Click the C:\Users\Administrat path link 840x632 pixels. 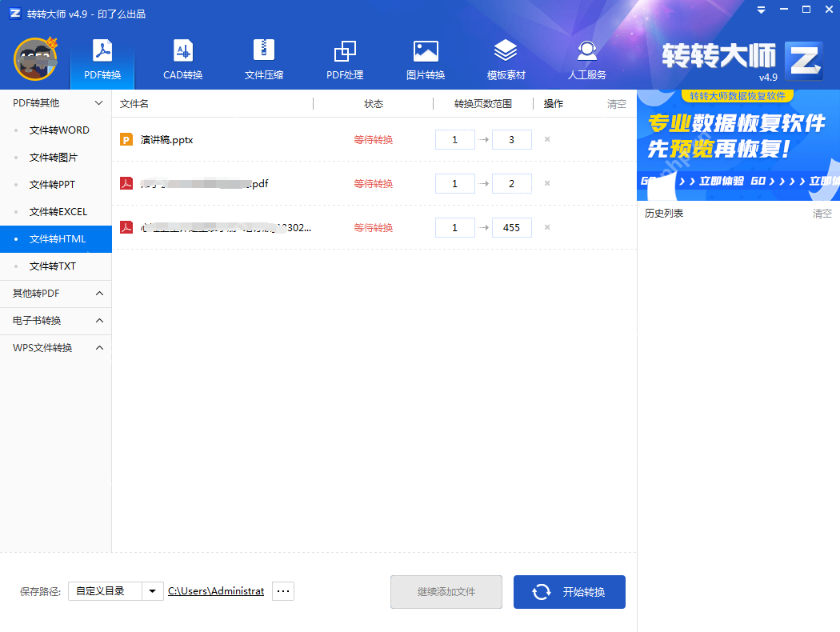[x=216, y=590]
